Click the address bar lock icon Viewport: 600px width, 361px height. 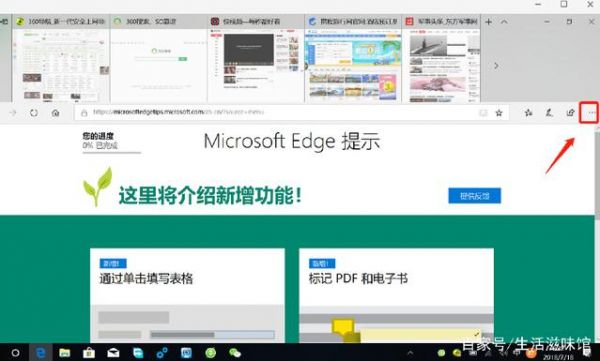(84, 113)
